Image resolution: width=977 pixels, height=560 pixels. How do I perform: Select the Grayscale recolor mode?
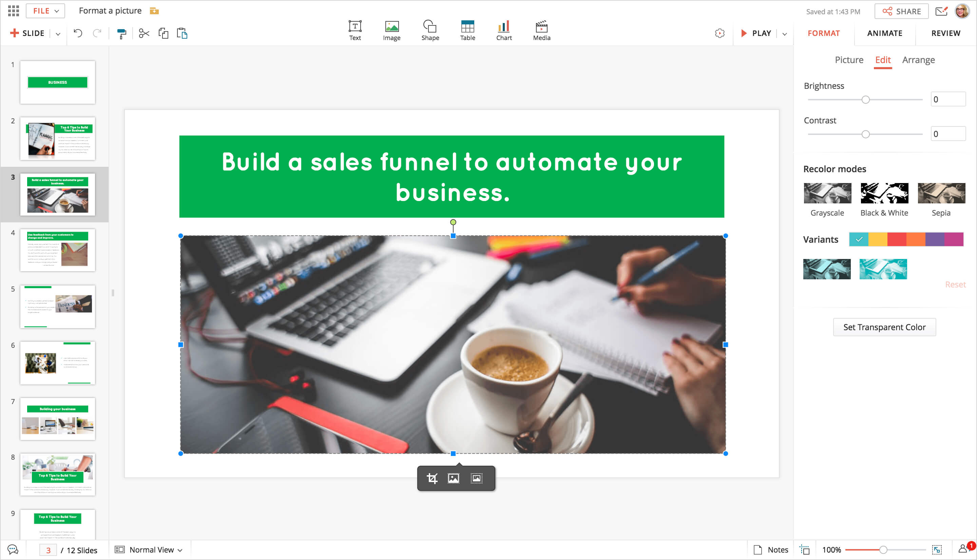pyautogui.click(x=827, y=193)
